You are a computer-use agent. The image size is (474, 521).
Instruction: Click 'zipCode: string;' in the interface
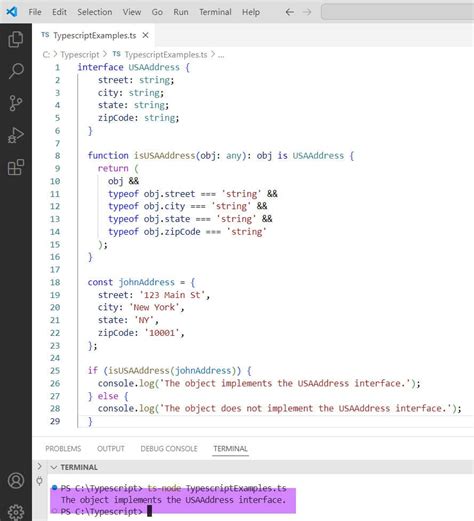(139, 118)
